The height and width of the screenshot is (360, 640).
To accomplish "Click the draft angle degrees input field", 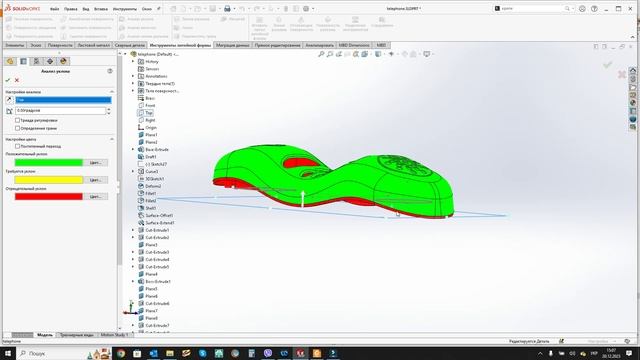I will pyautogui.click(x=60, y=111).
